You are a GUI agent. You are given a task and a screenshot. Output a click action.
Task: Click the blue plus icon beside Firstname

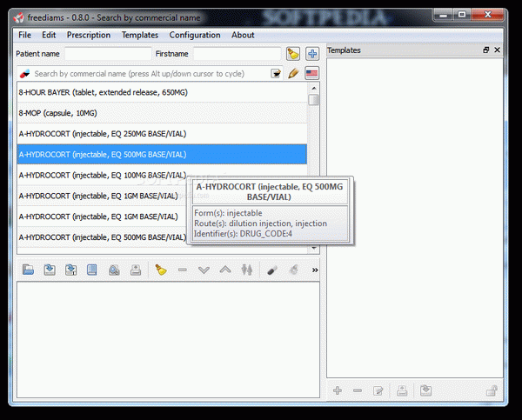[x=311, y=54]
